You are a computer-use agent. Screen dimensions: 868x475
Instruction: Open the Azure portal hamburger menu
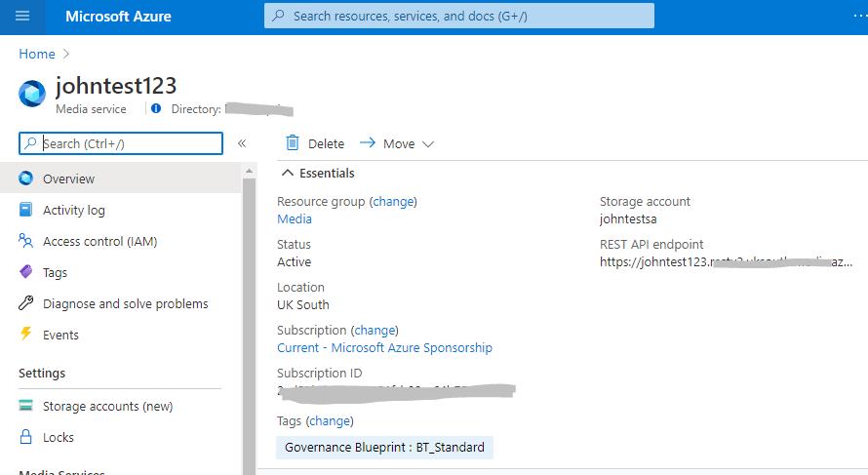22,17
